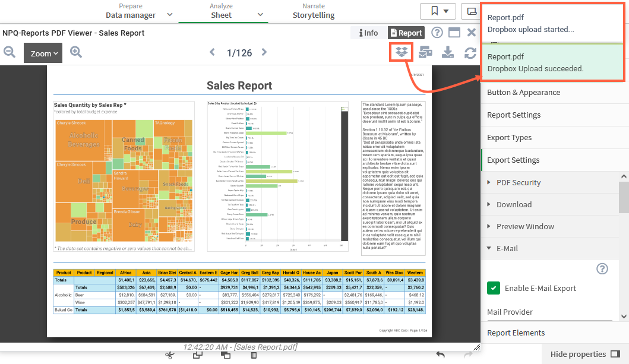The image size is (629, 364).
Task: Refresh the report preview
Action: (x=470, y=52)
